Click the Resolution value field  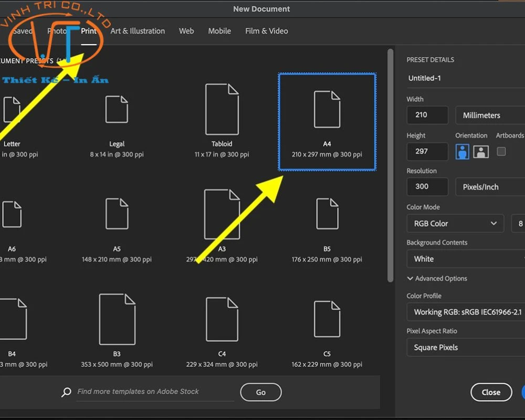427,186
